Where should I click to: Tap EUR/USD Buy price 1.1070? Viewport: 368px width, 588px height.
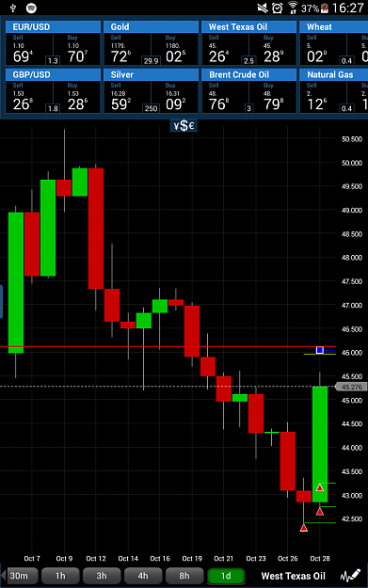click(x=78, y=53)
